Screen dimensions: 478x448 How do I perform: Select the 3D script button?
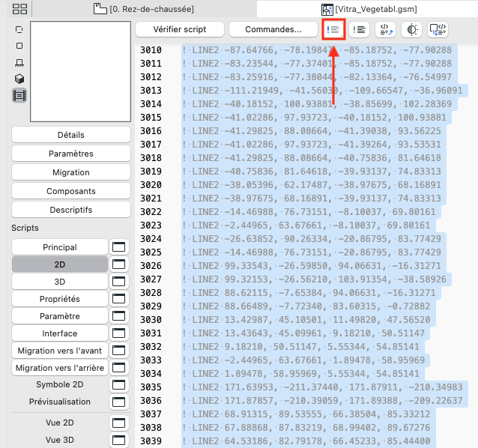coord(60,282)
